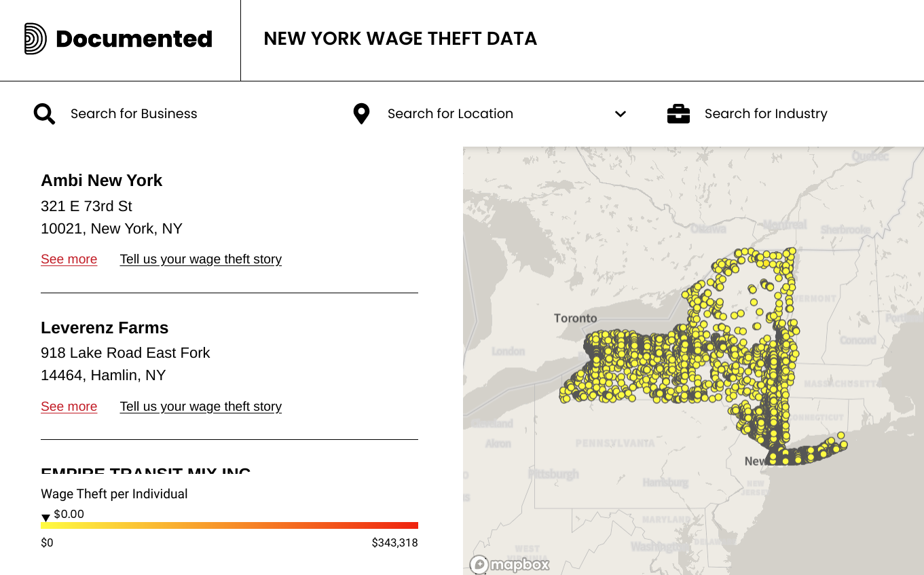The width and height of the screenshot is (924, 575).
Task: Click the Documented wordmark
Action: (134, 39)
